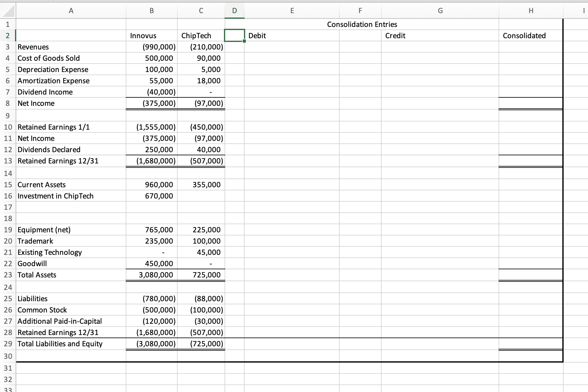Select row 13 header

click(x=8, y=161)
